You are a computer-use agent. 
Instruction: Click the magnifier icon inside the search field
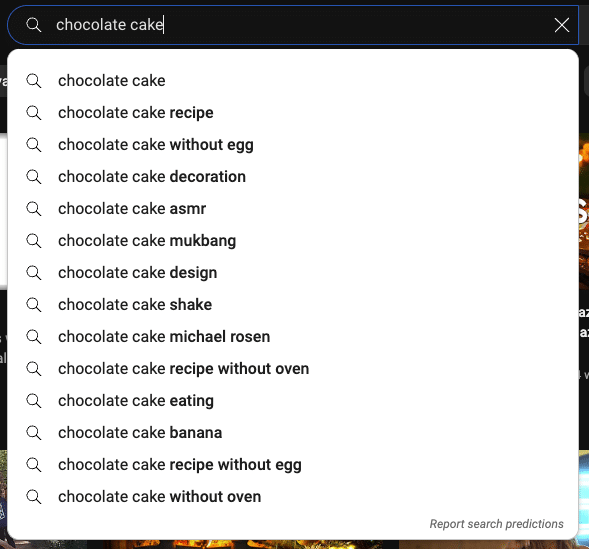(x=33, y=25)
